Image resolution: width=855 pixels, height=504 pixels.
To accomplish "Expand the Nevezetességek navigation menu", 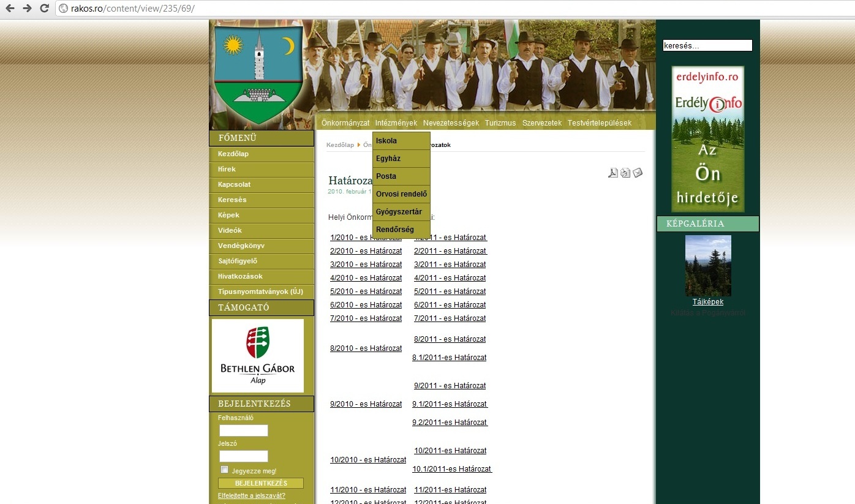I will click(x=451, y=122).
